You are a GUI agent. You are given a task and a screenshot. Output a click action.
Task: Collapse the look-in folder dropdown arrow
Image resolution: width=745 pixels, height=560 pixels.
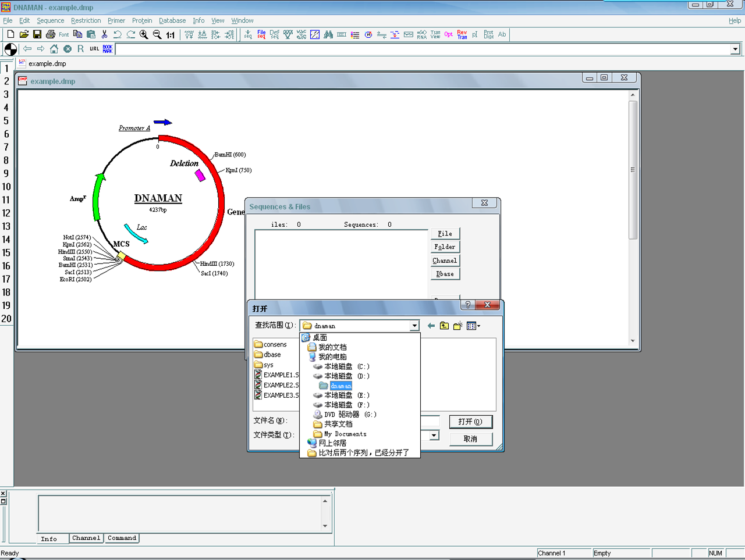point(414,326)
